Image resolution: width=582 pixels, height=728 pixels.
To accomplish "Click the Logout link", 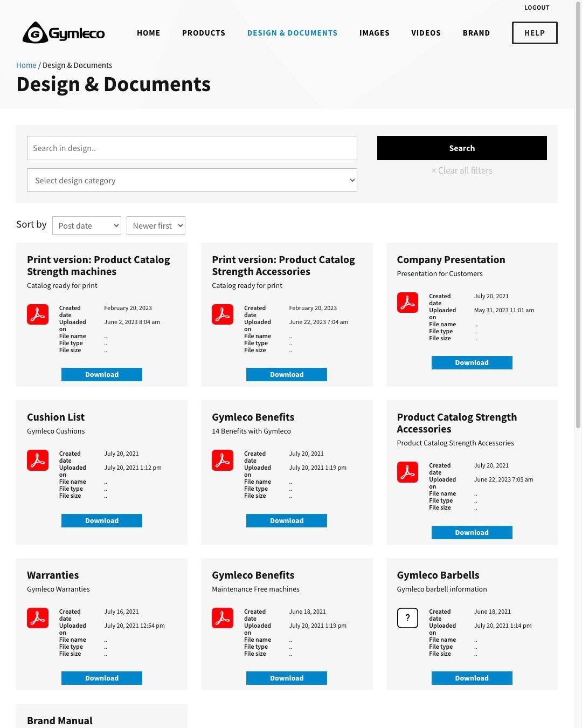I will click(x=537, y=8).
